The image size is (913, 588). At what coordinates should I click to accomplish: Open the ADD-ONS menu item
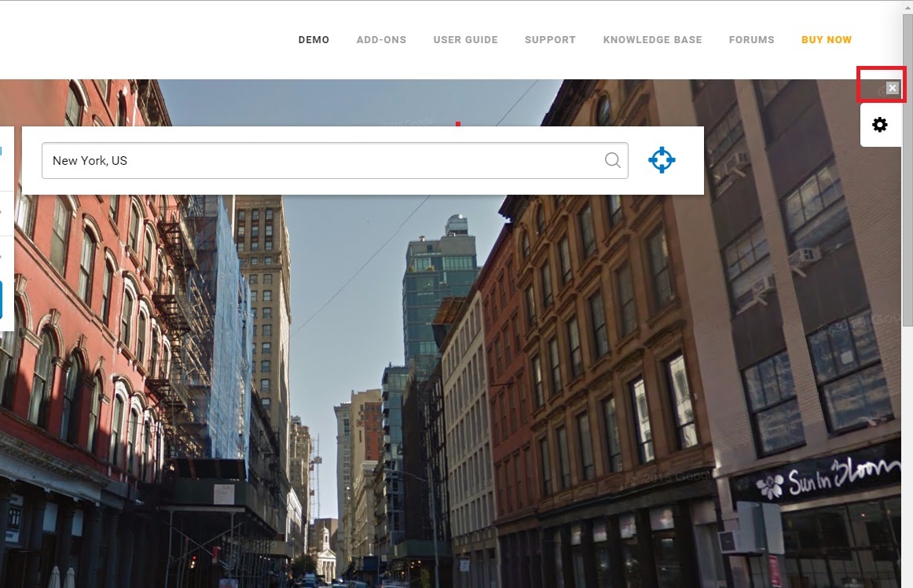(381, 39)
